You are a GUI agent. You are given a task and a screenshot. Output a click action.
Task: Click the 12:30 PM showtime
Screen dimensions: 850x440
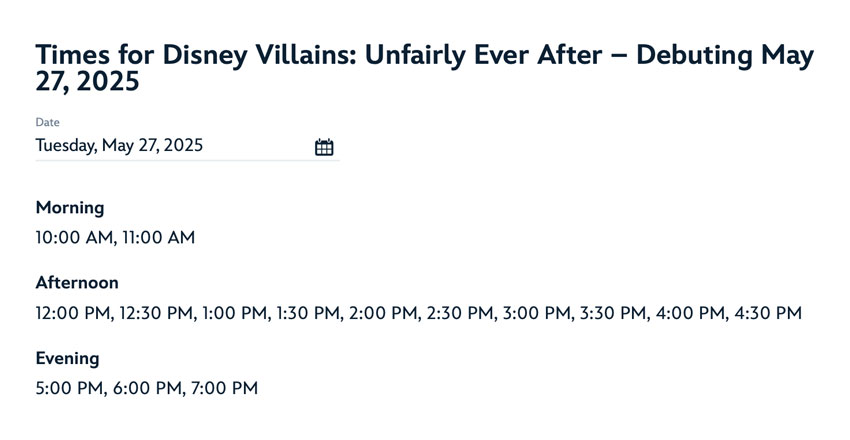155,313
